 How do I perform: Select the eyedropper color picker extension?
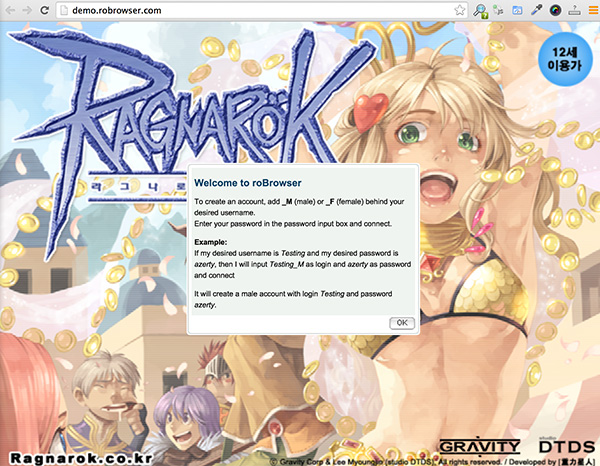click(x=536, y=10)
